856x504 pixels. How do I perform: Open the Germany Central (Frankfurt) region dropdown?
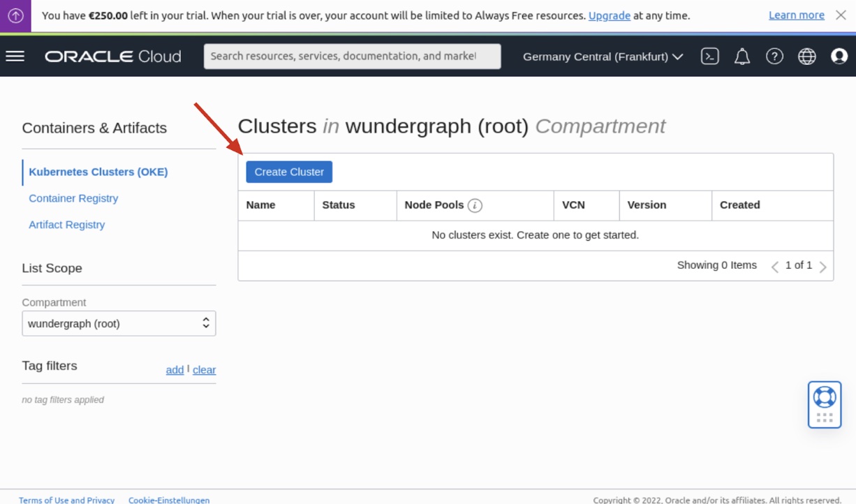[602, 57]
